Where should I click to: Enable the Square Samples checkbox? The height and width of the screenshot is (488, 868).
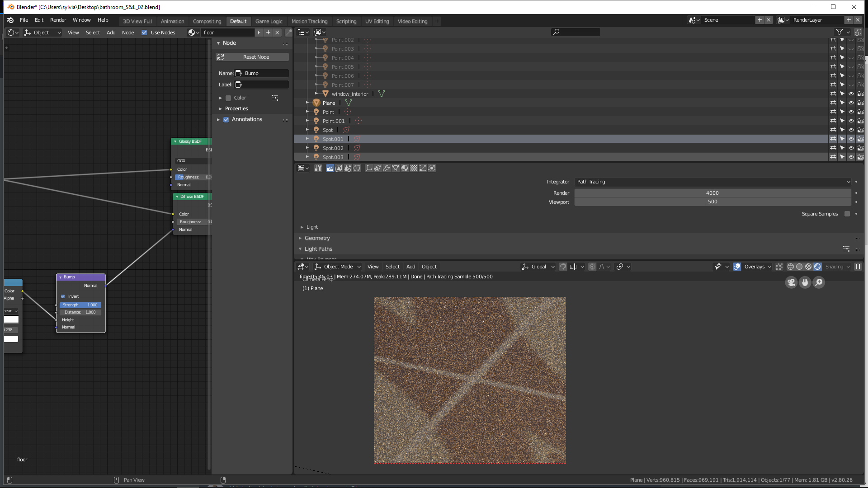[x=847, y=214]
